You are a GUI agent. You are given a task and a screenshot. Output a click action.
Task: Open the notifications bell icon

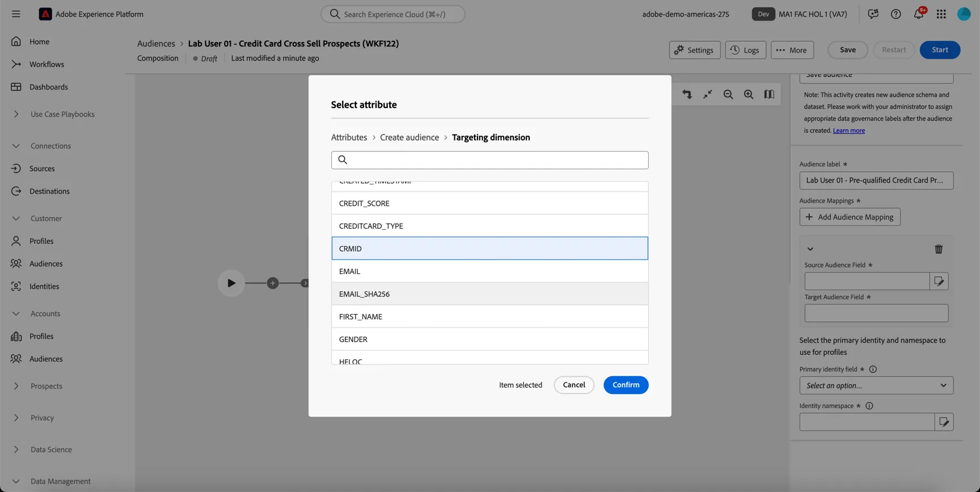pos(918,14)
